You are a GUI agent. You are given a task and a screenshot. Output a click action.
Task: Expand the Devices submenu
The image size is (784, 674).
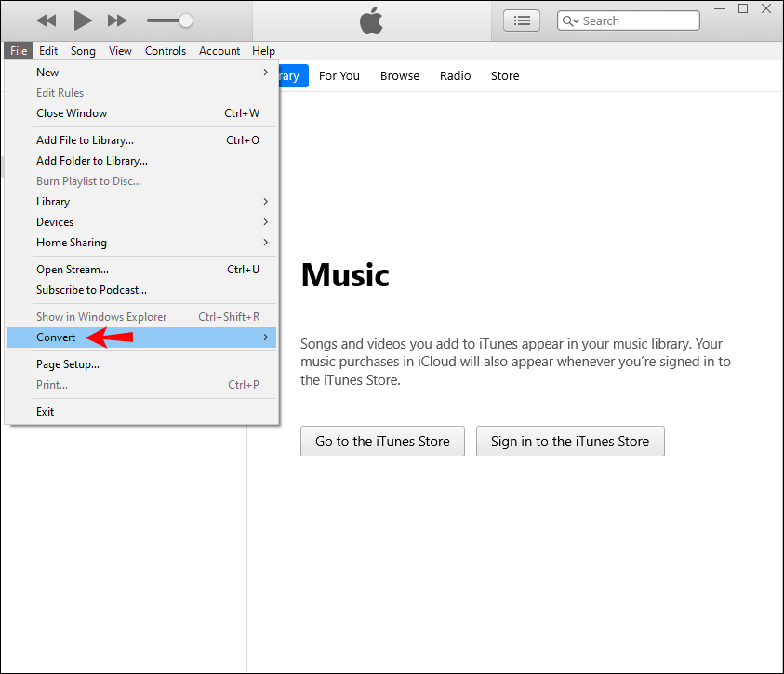coord(141,222)
